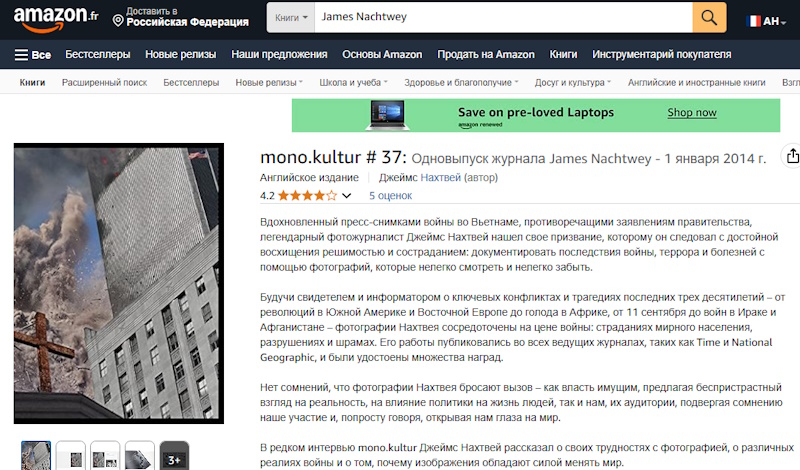
Task: Click the 'Английское издание' text
Action: coord(309,178)
